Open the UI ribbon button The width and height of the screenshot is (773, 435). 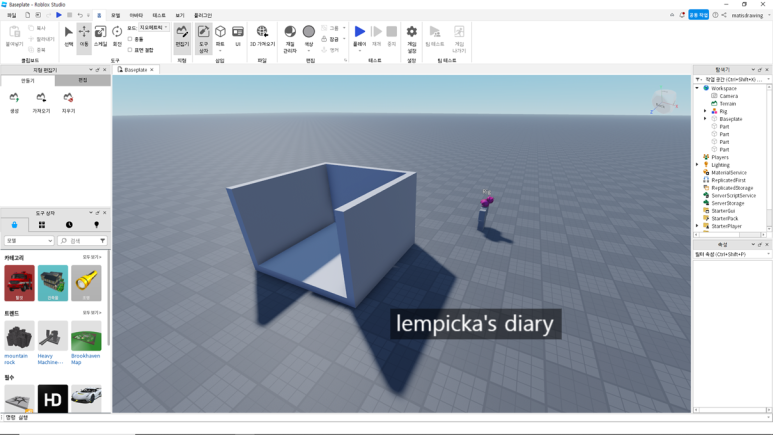click(238, 36)
